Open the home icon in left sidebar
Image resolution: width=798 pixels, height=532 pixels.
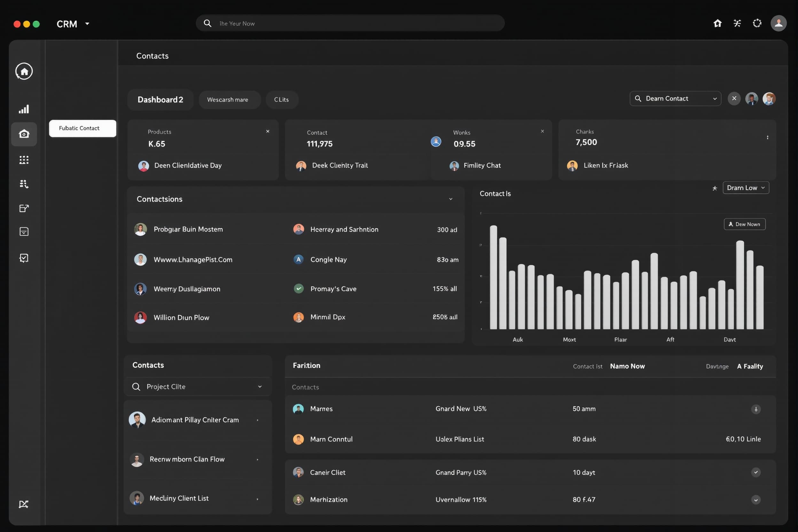[24, 71]
